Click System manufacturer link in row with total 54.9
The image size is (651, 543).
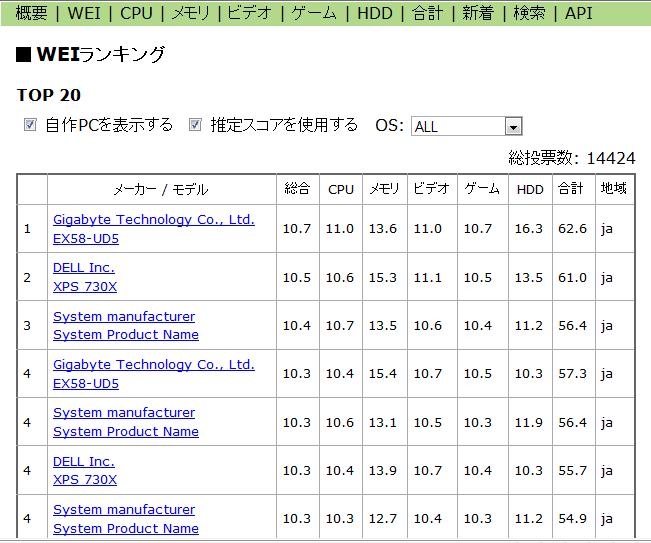(124, 509)
